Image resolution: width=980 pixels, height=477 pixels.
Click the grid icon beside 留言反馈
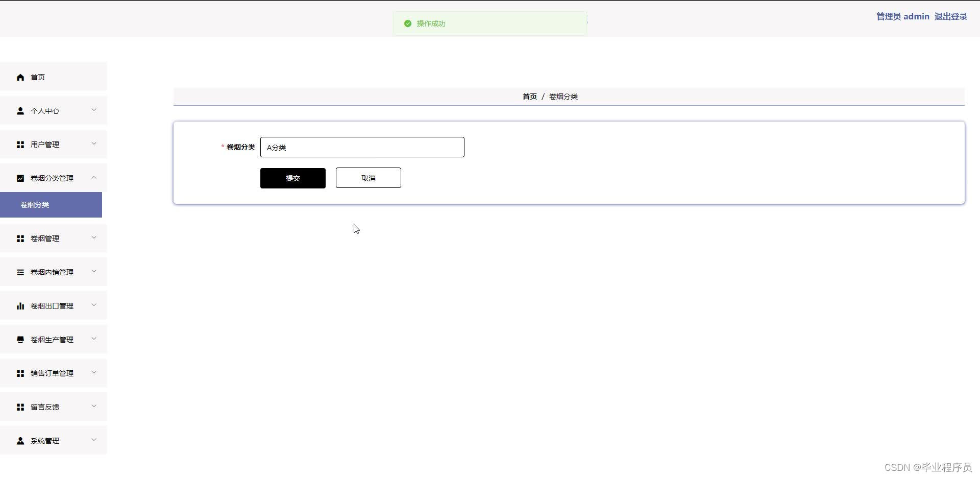click(x=20, y=407)
